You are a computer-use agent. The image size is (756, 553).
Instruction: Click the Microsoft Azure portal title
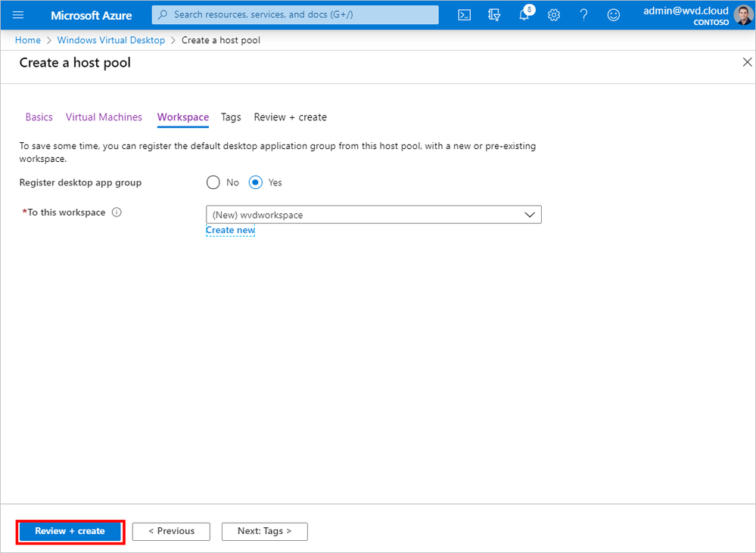point(91,15)
